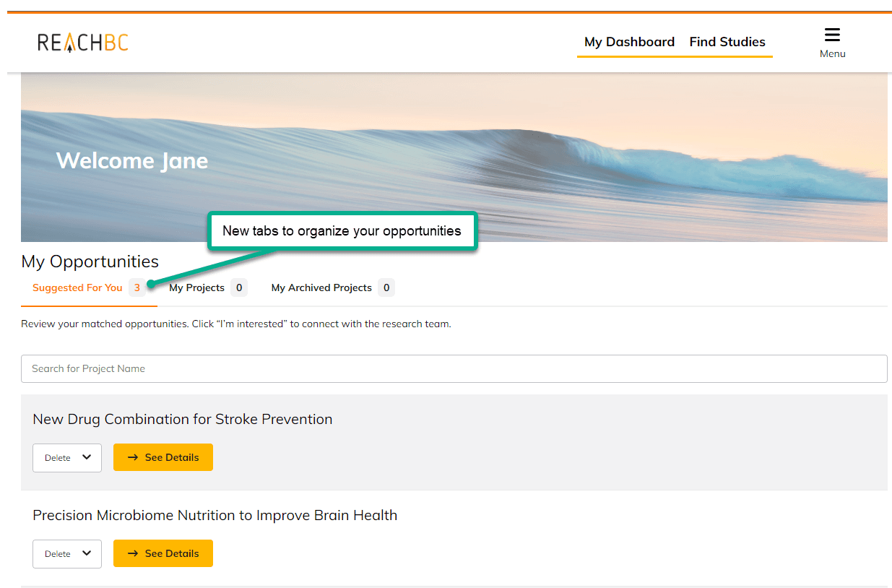Switch to the My Archived Projects tab
This screenshot has width=892, height=588.
point(321,287)
